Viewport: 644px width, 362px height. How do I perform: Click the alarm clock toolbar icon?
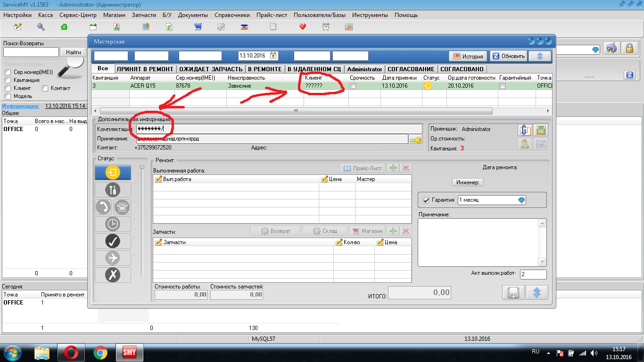pos(326,27)
